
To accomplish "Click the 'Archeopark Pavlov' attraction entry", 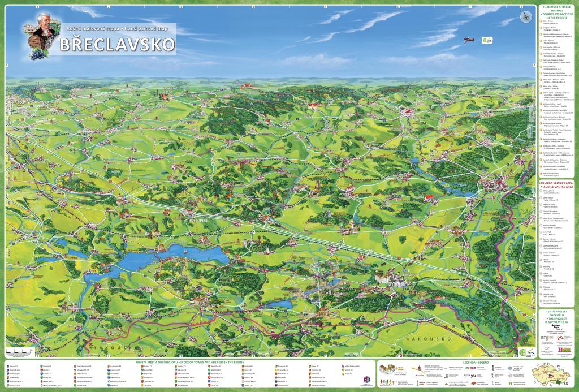I will click(x=551, y=68).
